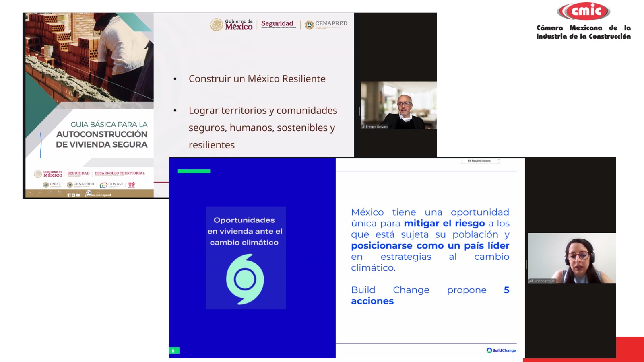Open the see-all-slides grid icon
The height and width of the screenshot is (362, 644).
point(60,193)
